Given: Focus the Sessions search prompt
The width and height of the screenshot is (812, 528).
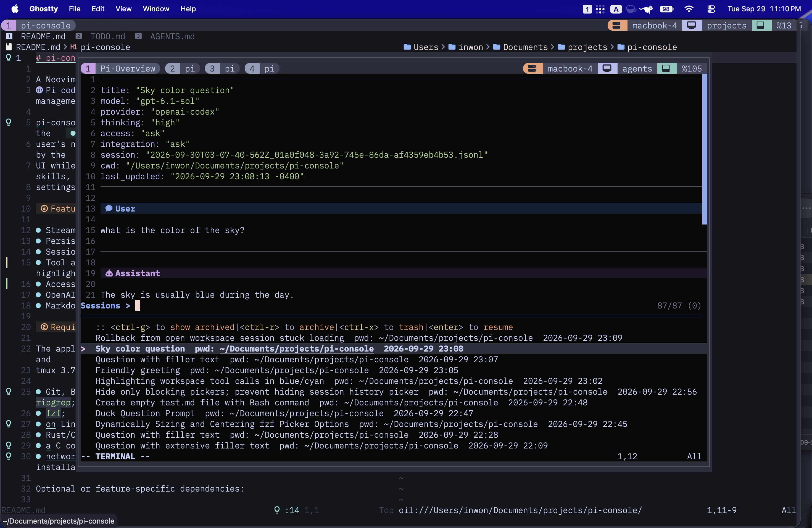Looking at the screenshot, I should coord(391,306).
